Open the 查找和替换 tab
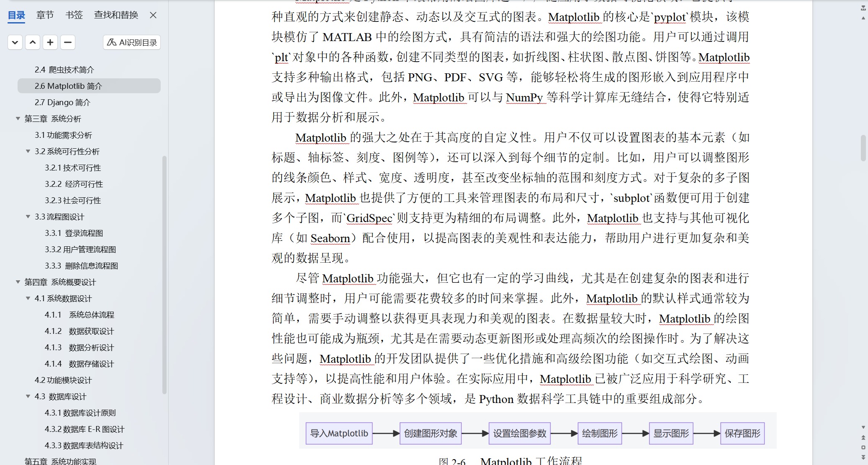 click(x=116, y=15)
